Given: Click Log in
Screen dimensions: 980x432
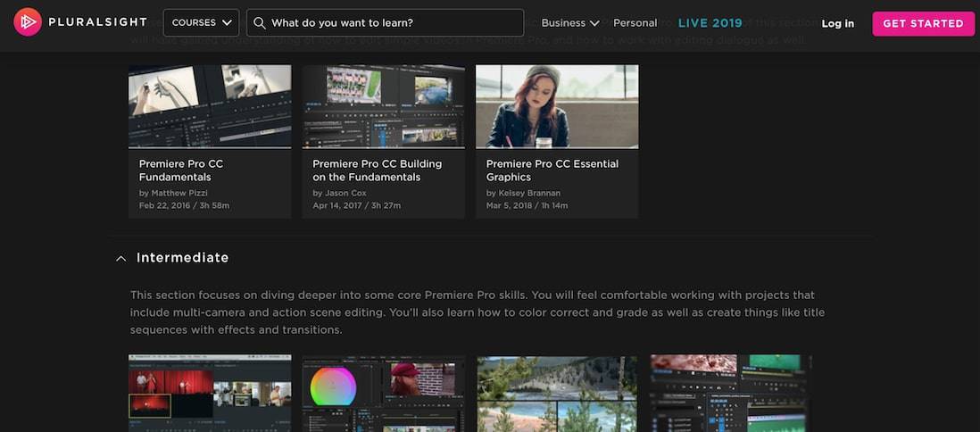Looking at the screenshot, I should 837,24.
